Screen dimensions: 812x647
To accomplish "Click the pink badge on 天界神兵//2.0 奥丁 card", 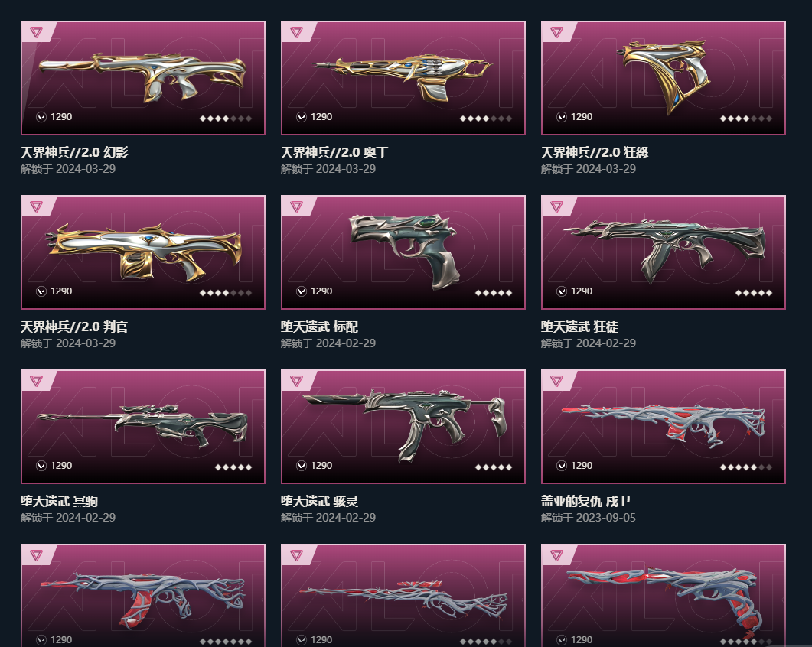I will pos(296,32).
